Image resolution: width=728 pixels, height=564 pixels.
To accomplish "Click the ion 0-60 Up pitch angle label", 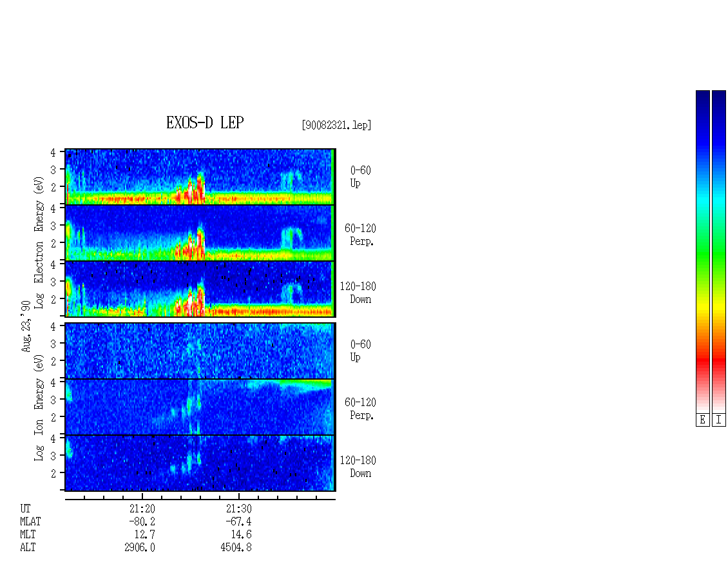I will [360, 351].
